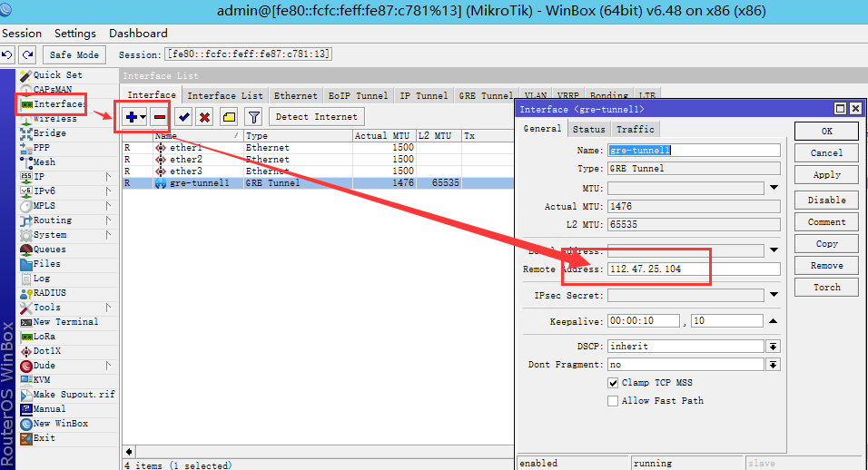Open Files in sidebar

coord(46,264)
